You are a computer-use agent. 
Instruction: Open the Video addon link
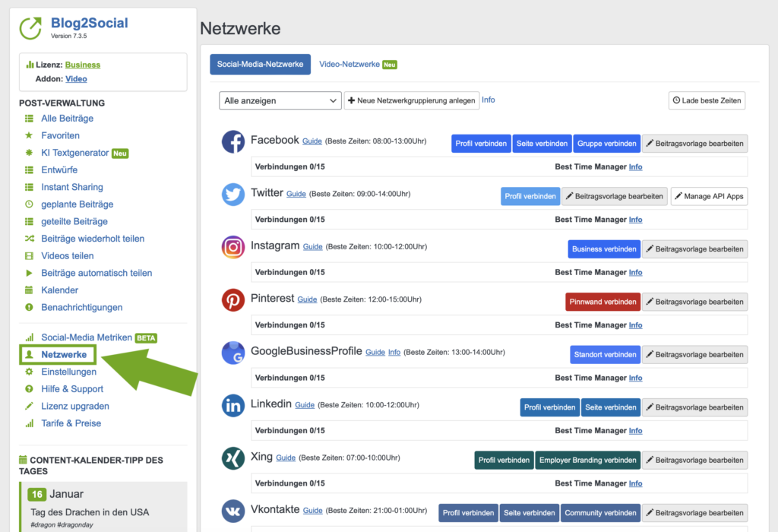tap(77, 79)
